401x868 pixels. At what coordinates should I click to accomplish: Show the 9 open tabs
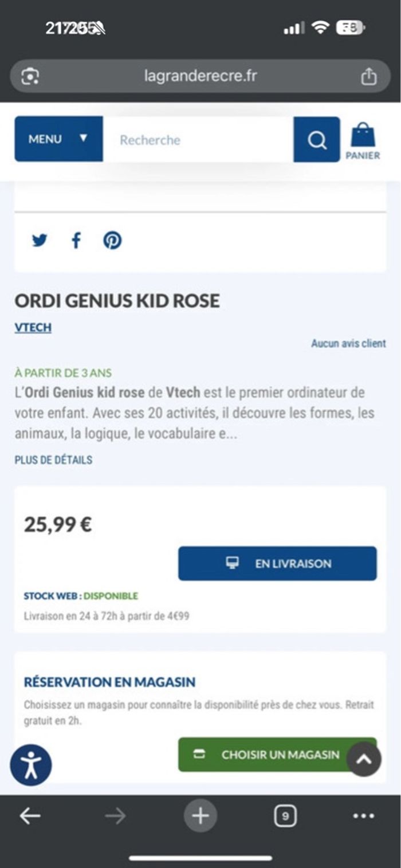click(x=285, y=816)
